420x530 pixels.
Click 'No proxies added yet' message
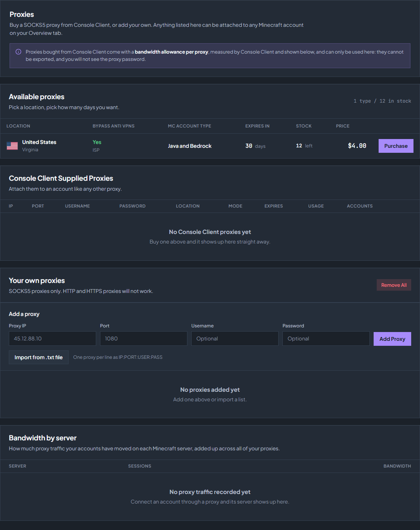[x=210, y=390]
